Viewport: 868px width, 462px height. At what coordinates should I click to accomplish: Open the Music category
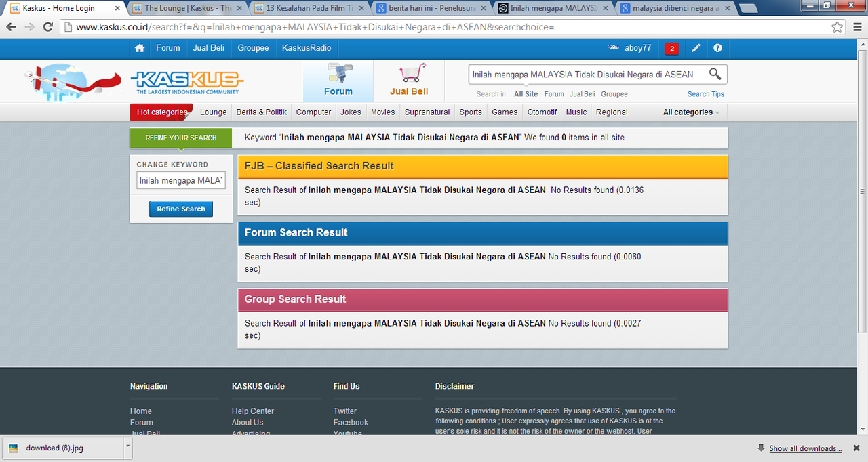pos(576,112)
